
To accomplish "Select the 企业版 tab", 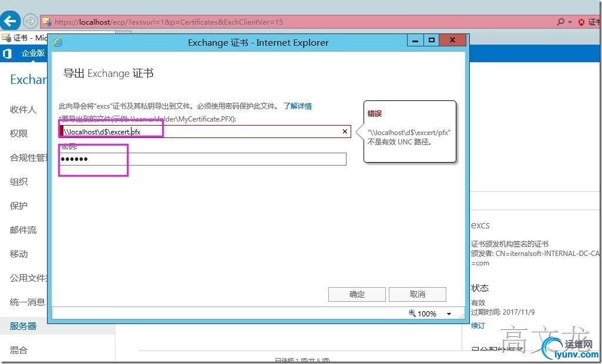I will tap(33, 53).
